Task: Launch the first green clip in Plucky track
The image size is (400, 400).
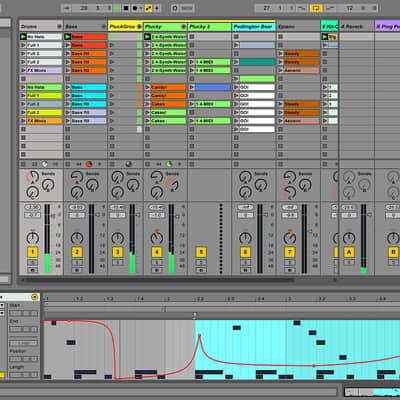Action: coord(147,37)
